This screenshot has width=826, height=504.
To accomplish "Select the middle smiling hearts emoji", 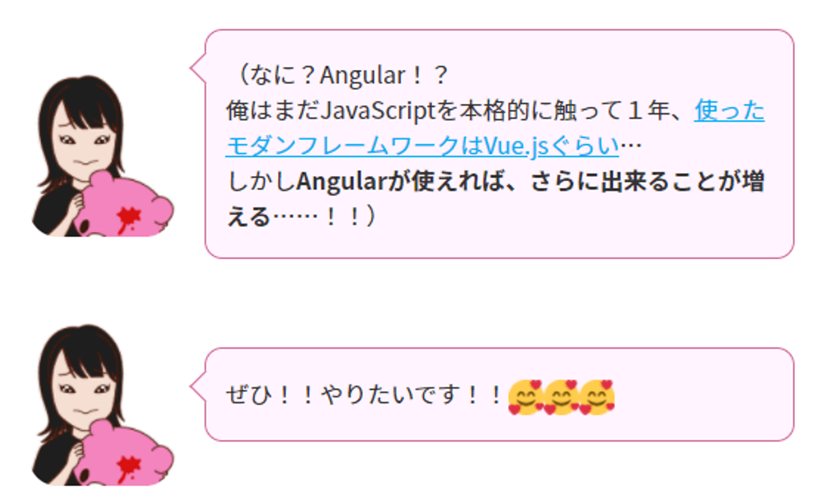I will point(561,397).
